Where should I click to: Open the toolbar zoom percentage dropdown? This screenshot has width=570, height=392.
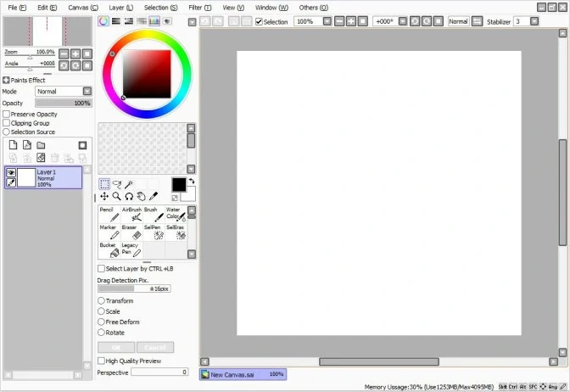327,21
